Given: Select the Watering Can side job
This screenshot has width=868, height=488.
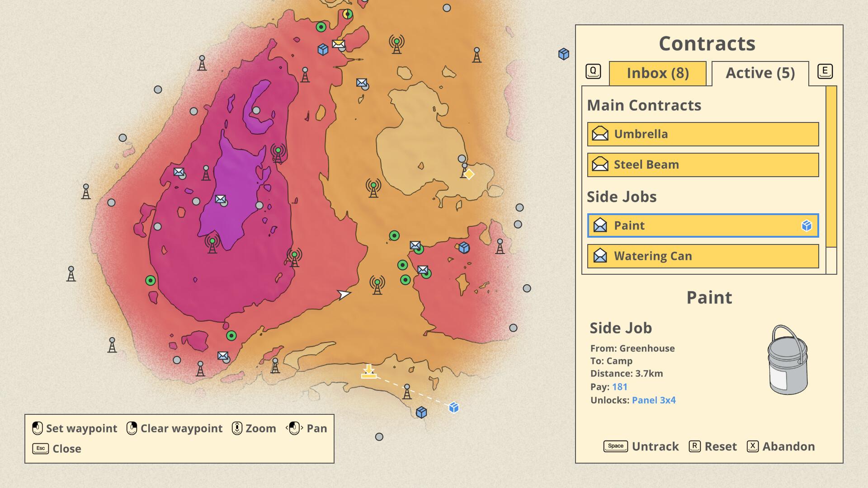Looking at the screenshot, I should coord(703,256).
